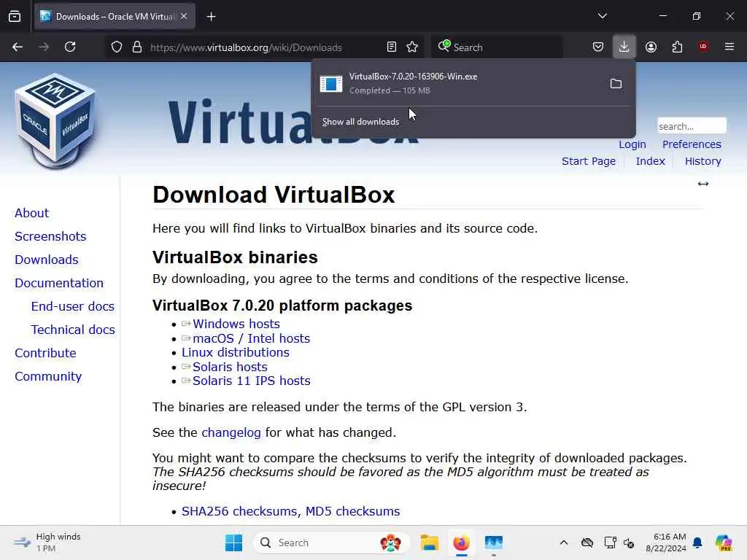Image resolution: width=747 pixels, height=560 pixels.
Task: Open Screenshots in the sidebar
Action: click(x=50, y=236)
